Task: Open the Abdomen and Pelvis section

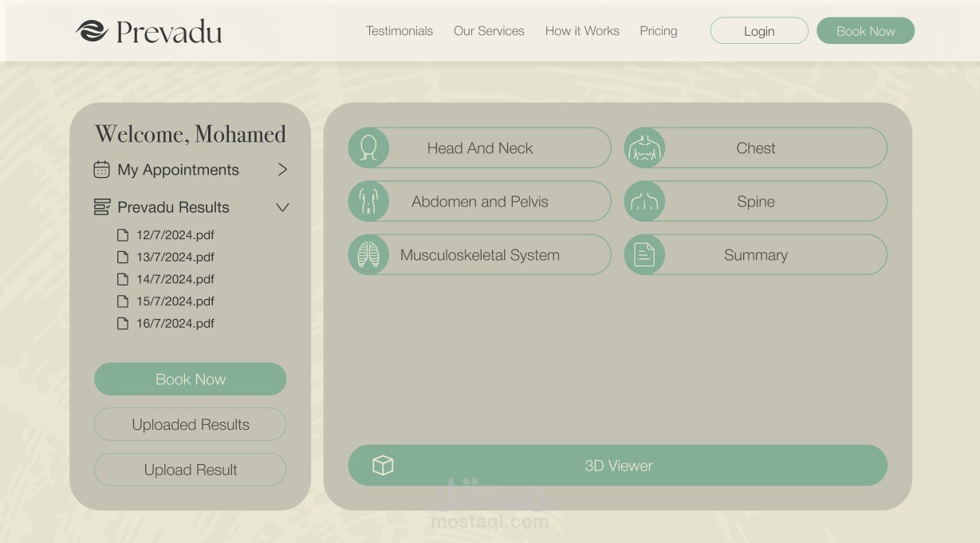Action: click(480, 201)
